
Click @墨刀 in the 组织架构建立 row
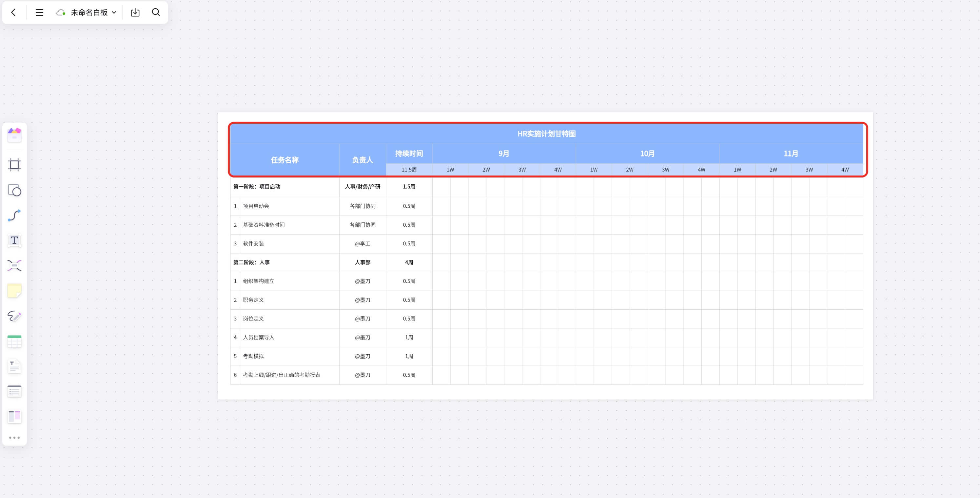pos(363,281)
